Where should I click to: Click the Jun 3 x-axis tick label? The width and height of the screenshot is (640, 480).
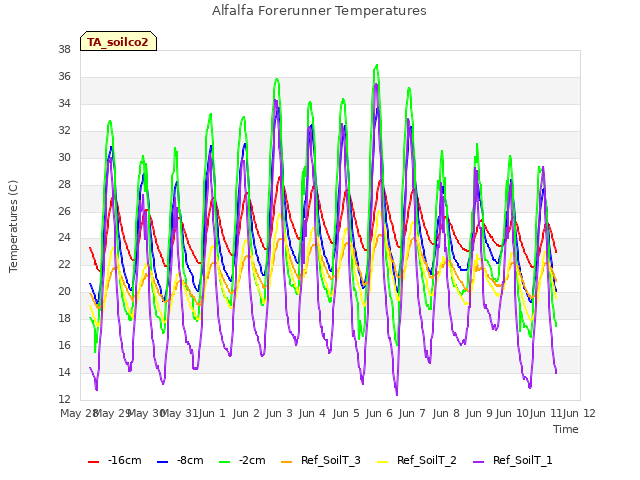(x=279, y=413)
